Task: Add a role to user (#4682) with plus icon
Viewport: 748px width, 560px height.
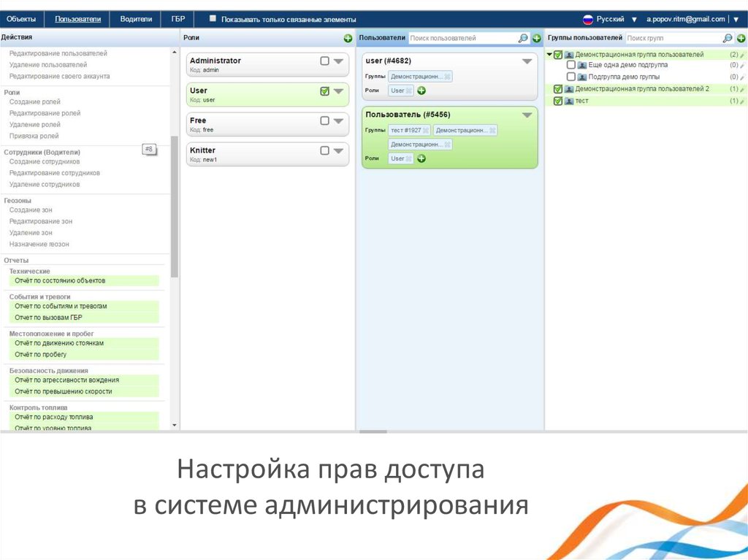Action: click(421, 91)
